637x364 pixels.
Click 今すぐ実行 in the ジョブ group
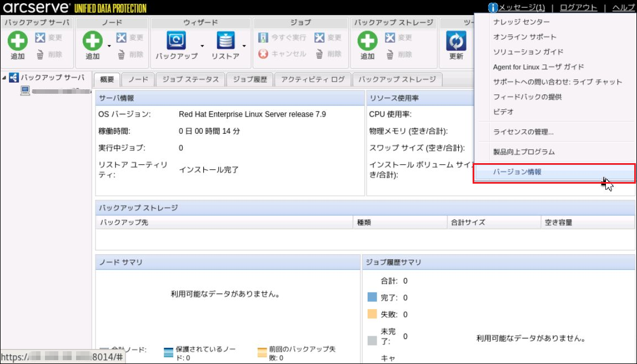pyautogui.click(x=282, y=38)
